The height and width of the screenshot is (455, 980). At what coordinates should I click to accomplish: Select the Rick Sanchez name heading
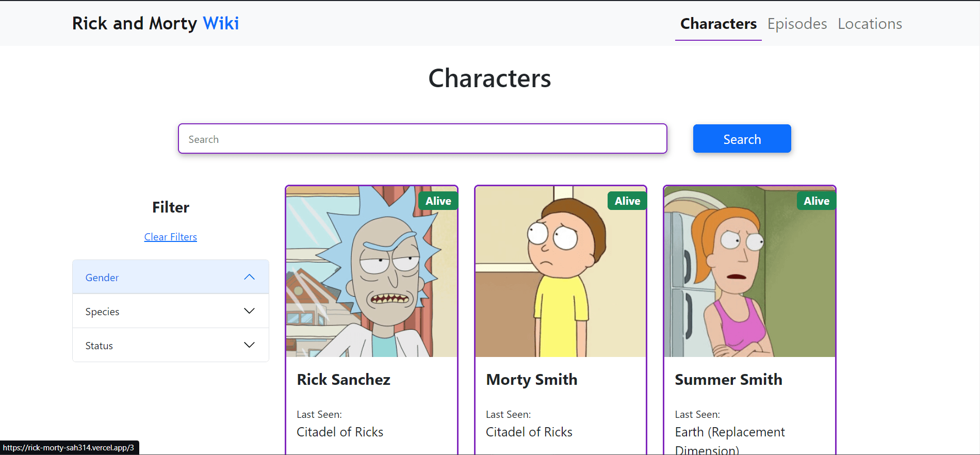coord(344,380)
